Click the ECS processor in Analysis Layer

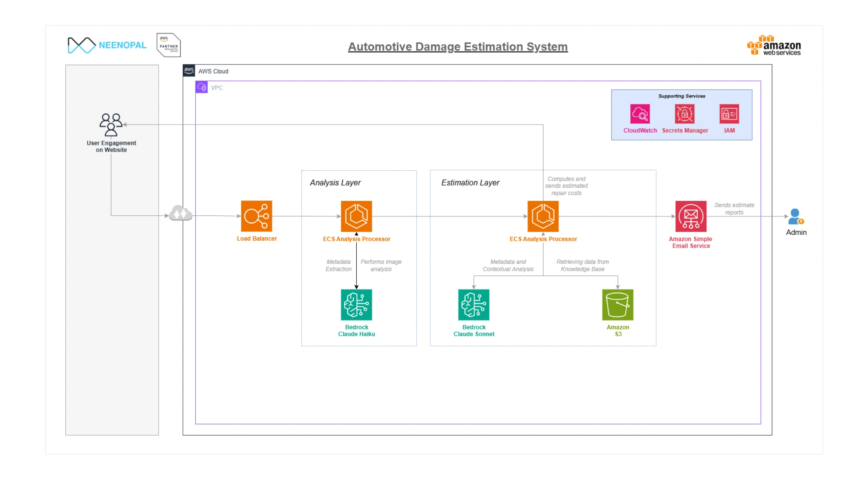pos(356,216)
